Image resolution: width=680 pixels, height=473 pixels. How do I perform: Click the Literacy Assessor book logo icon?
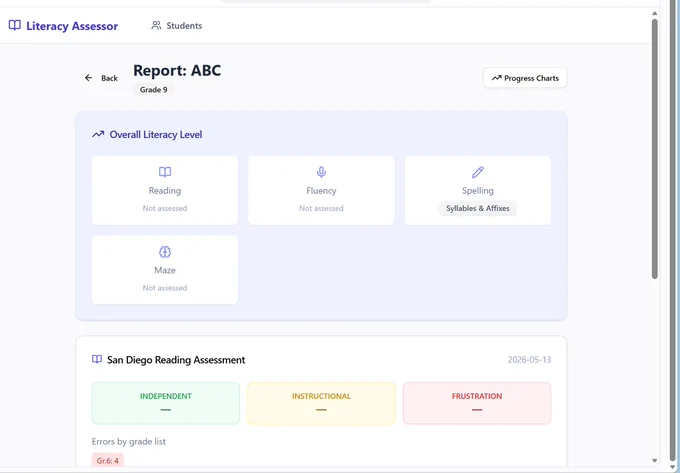[15, 26]
